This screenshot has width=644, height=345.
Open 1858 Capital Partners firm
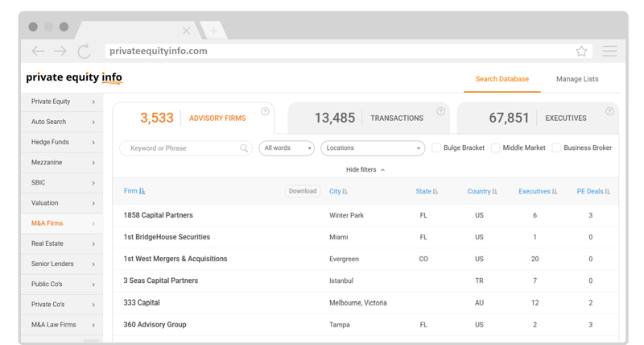pyautogui.click(x=158, y=215)
